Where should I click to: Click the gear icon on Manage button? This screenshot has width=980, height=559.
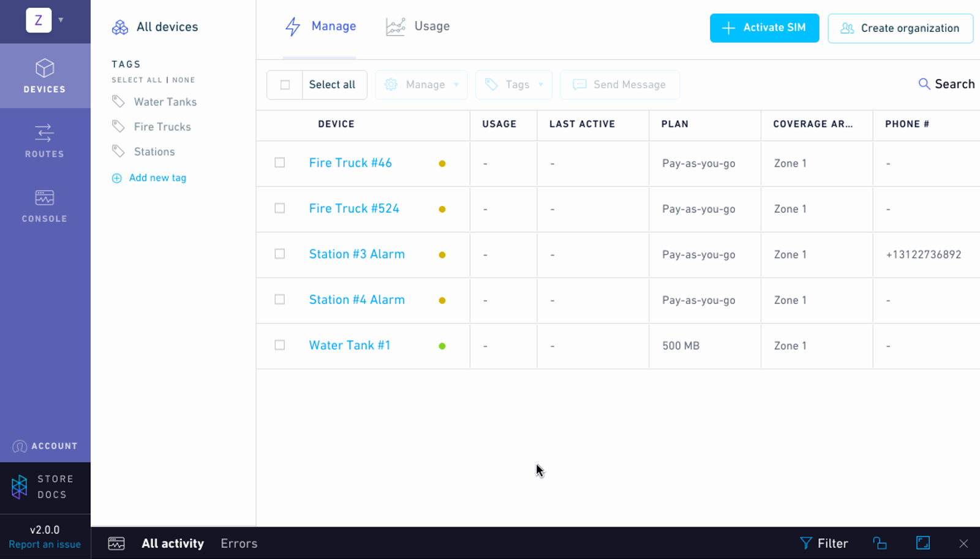point(391,85)
